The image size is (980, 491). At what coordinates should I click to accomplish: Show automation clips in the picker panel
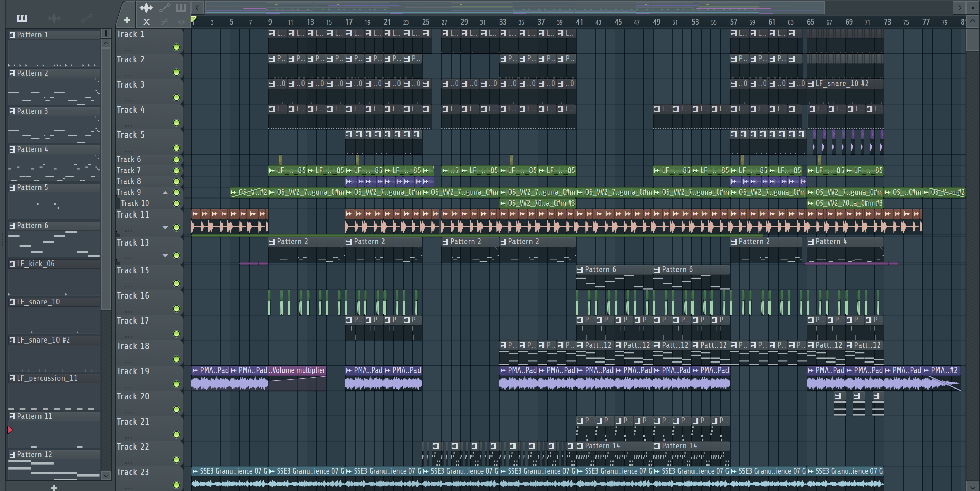click(87, 18)
